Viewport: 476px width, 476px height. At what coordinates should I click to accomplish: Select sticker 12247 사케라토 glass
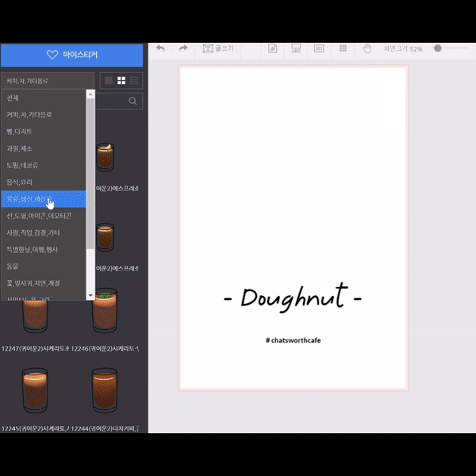coord(35,316)
